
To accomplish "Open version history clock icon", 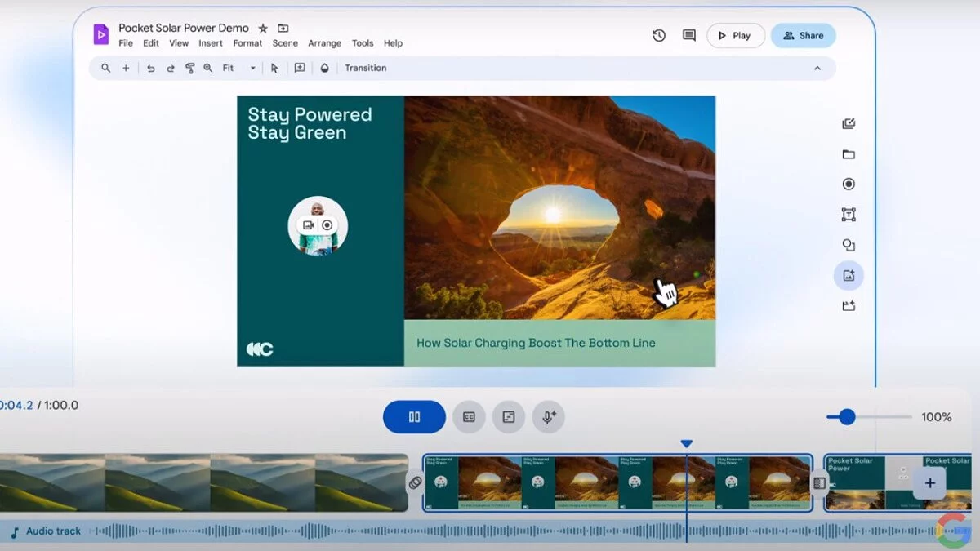I will (x=659, y=35).
